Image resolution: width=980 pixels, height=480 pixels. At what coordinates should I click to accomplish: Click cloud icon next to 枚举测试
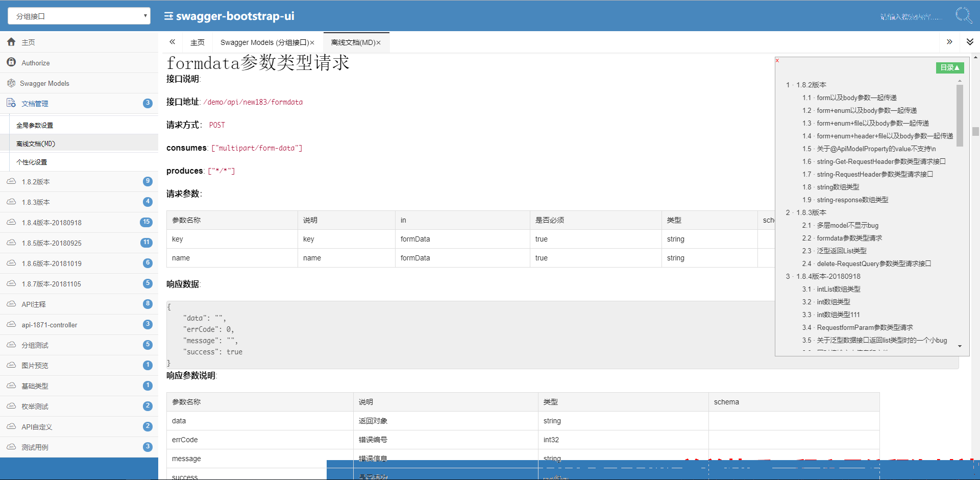(x=11, y=406)
